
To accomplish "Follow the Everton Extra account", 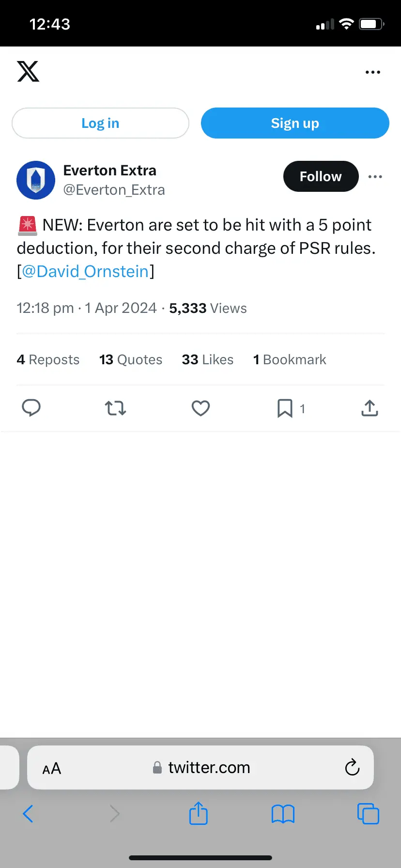I will [x=321, y=176].
